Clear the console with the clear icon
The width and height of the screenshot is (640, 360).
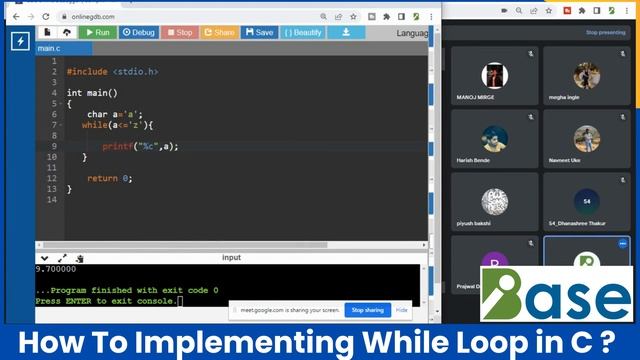coord(80,258)
